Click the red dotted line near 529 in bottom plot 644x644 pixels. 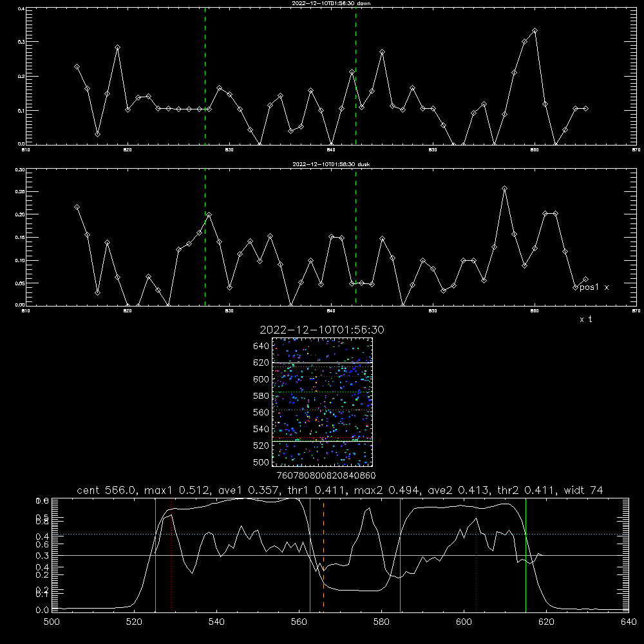[x=172, y=555]
